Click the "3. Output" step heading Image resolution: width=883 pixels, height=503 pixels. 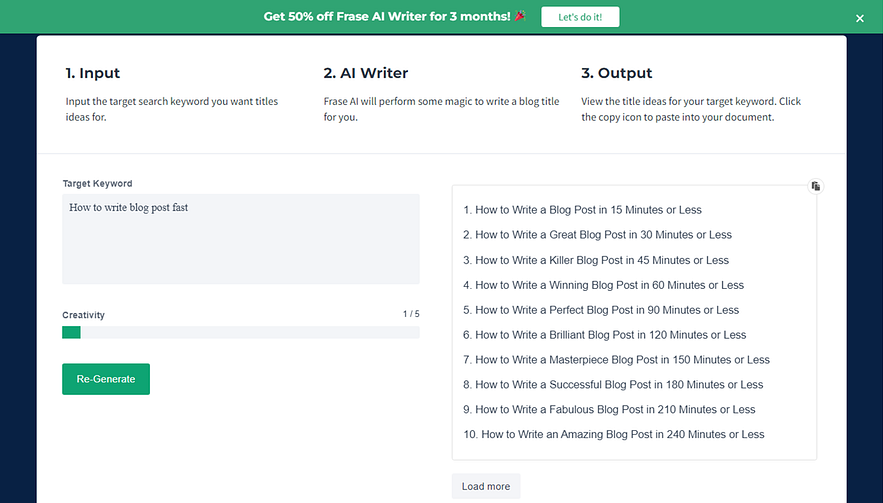616,73
